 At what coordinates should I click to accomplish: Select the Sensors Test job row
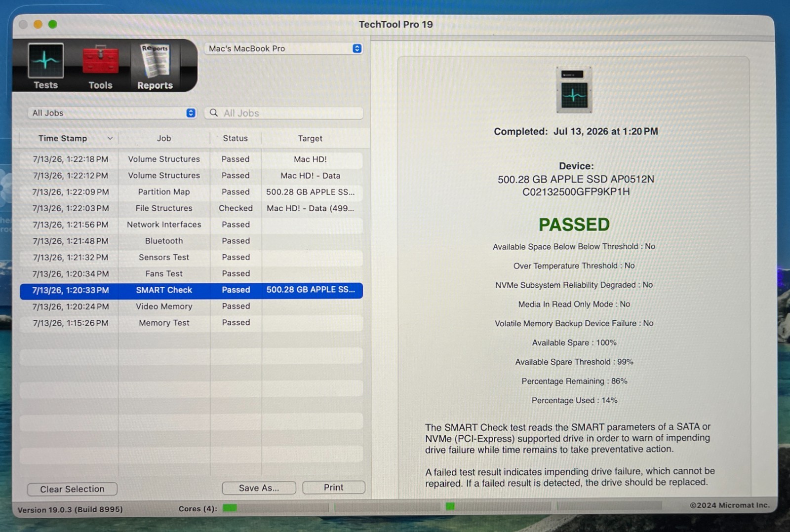click(191, 257)
